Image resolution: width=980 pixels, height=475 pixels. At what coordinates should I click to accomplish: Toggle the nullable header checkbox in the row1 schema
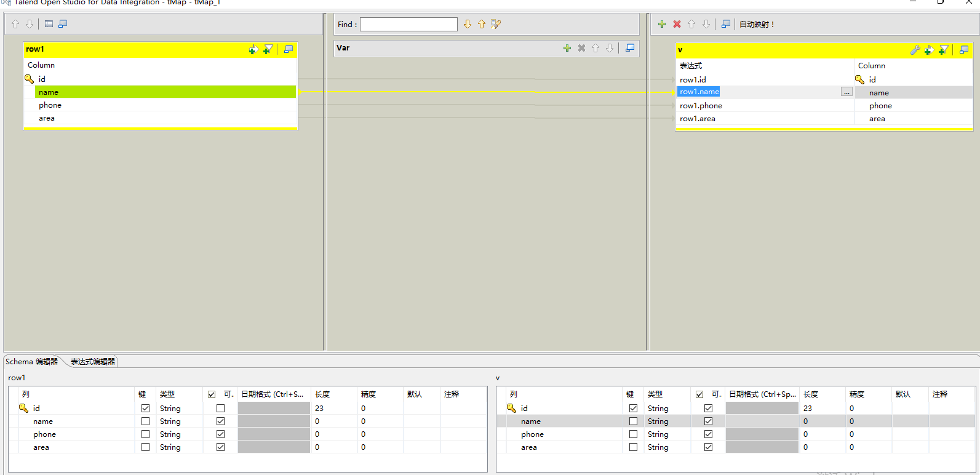point(212,394)
